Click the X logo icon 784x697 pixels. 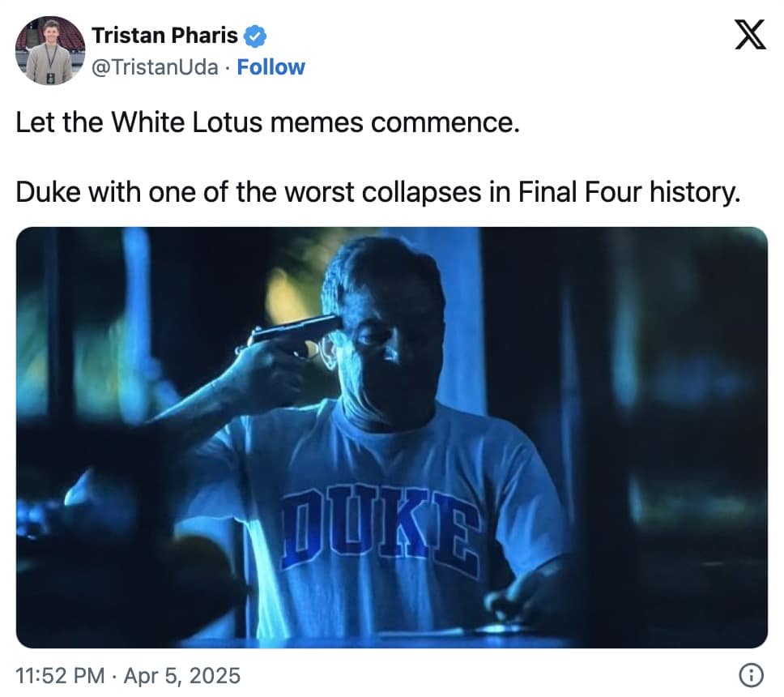750,35
